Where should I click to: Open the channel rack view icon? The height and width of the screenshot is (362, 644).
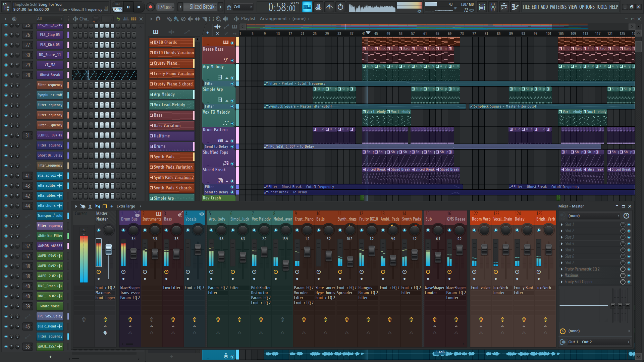point(482,7)
